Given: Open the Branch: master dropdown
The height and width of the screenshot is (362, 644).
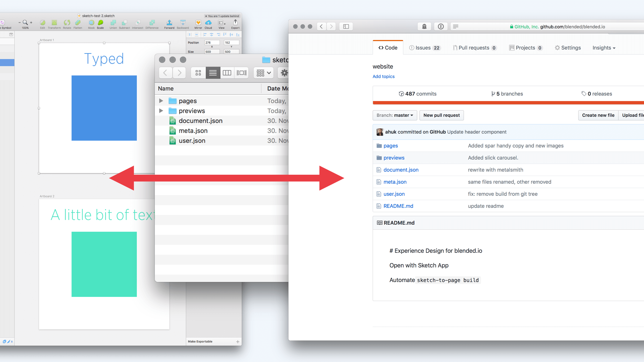Looking at the screenshot, I should pos(394,115).
